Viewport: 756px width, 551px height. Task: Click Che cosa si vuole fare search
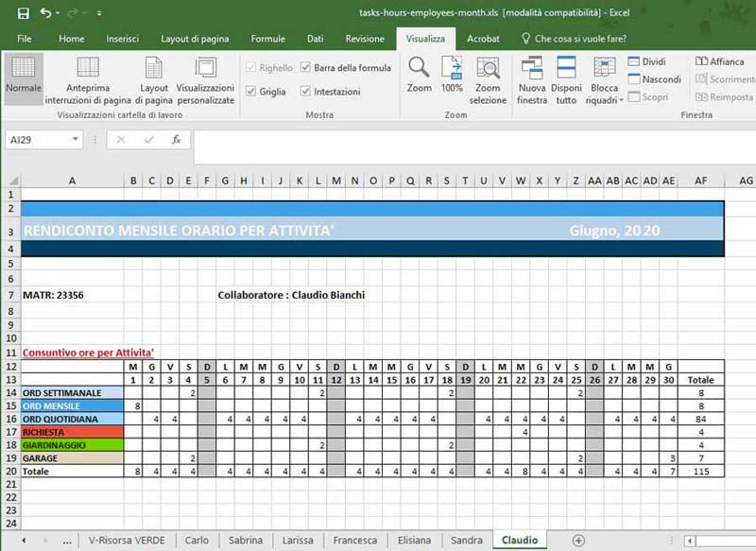pyautogui.click(x=575, y=39)
